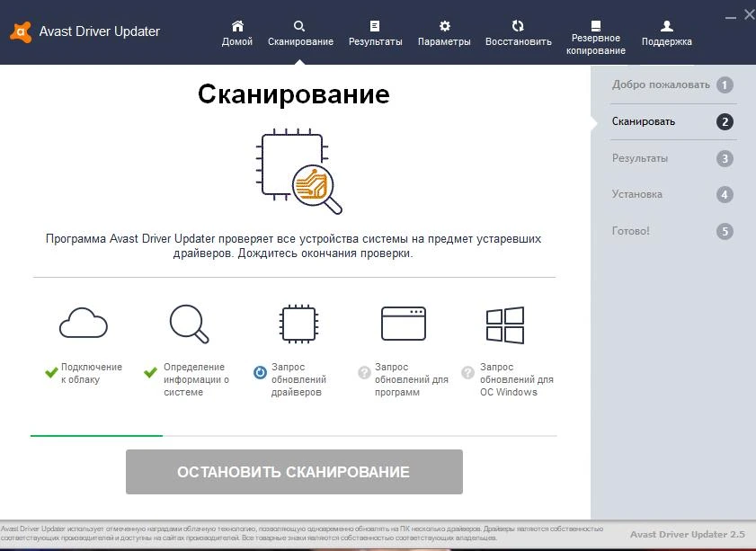Click the Windows logo updates icon
This screenshot has width=756, height=551.
click(x=505, y=324)
